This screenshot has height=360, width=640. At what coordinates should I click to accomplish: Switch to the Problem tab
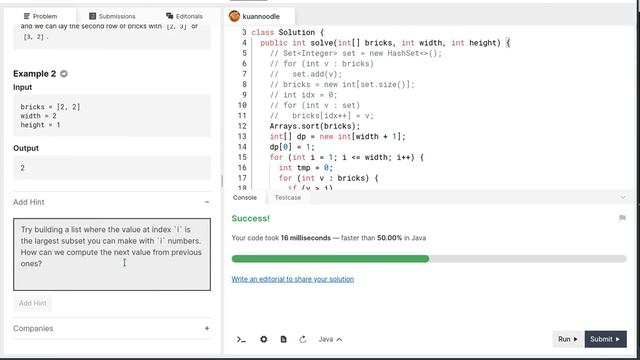point(40,16)
